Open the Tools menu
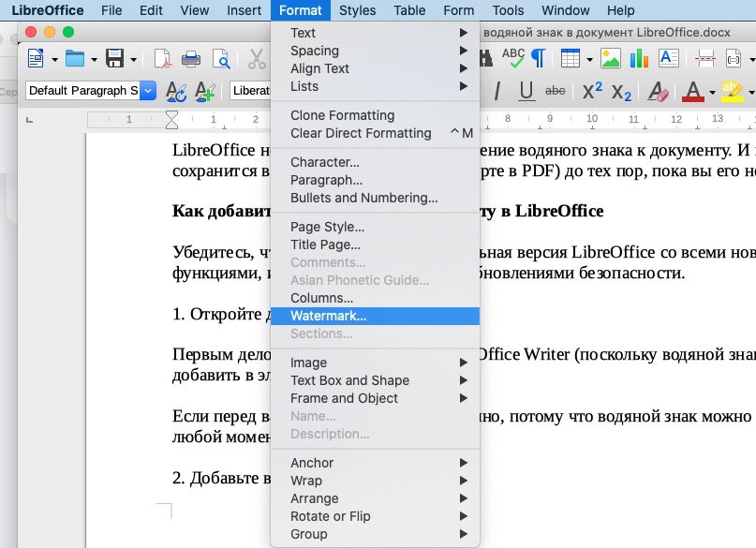756x548 pixels. click(x=508, y=10)
